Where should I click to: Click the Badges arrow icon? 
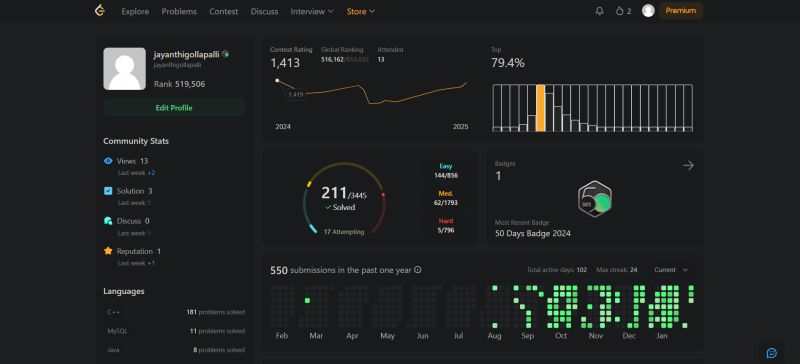click(688, 165)
